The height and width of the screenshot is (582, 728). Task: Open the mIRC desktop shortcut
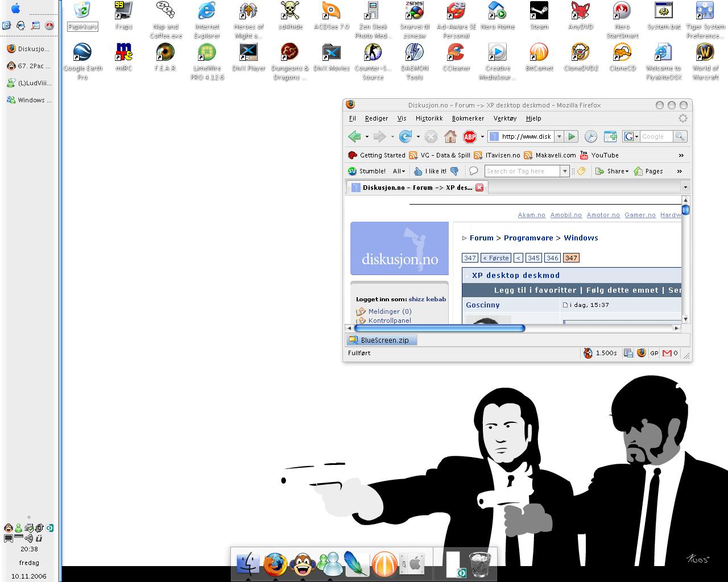(123, 57)
